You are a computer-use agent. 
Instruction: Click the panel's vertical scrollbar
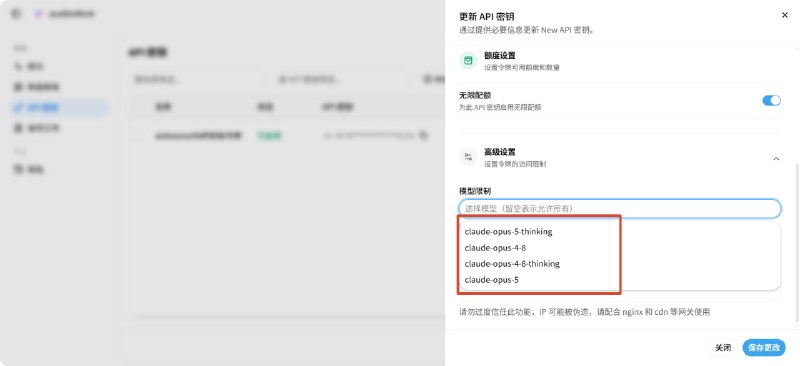(x=797, y=243)
